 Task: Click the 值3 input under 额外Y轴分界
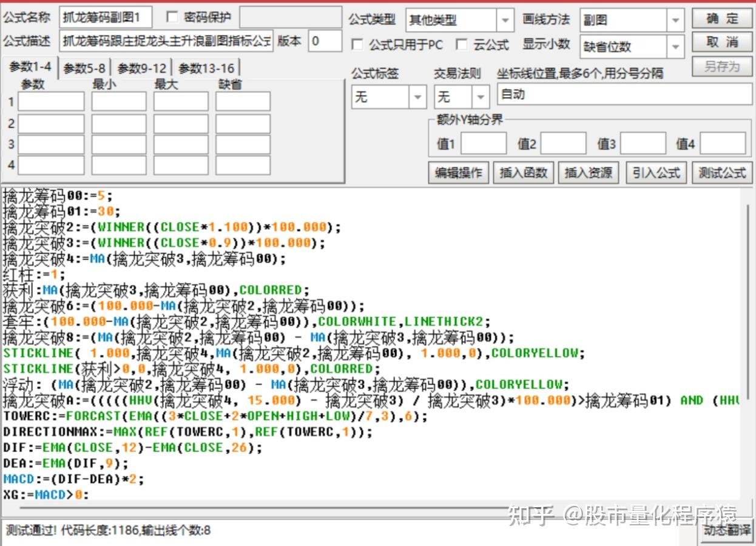click(643, 144)
